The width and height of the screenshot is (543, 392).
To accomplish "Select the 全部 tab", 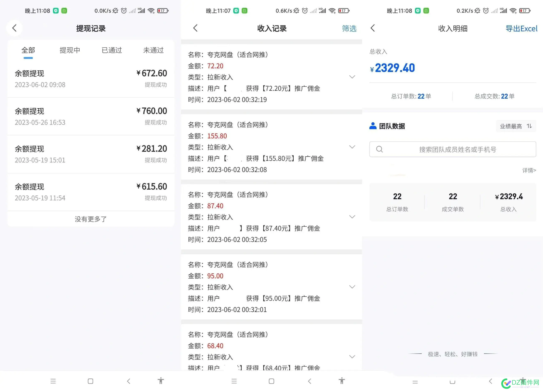I will pyautogui.click(x=28, y=50).
